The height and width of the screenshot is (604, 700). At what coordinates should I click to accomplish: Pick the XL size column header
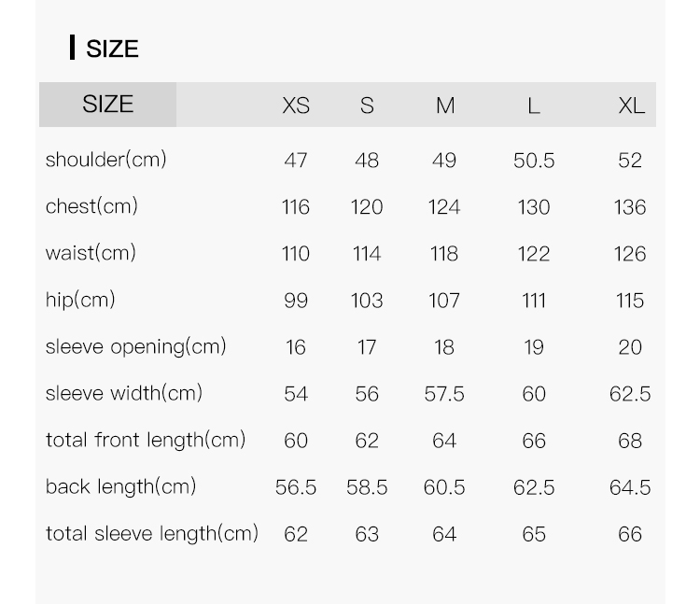click(x=631, y=105)
